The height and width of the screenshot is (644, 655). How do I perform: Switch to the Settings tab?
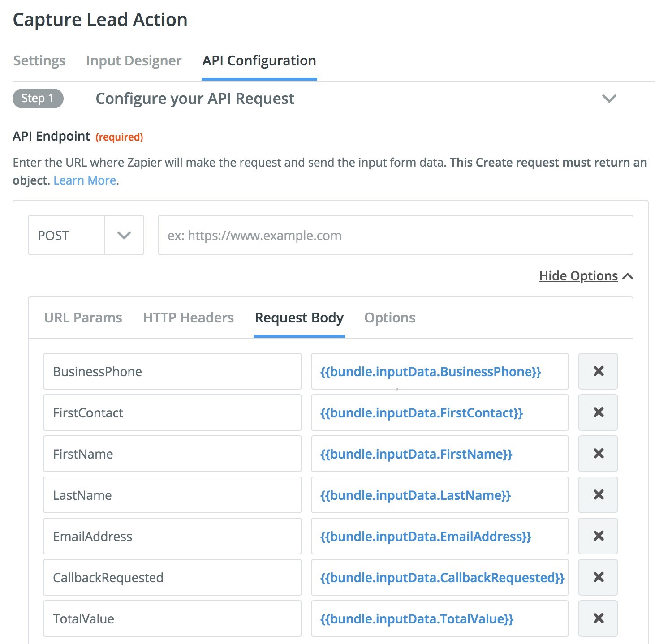click(39, 61)
